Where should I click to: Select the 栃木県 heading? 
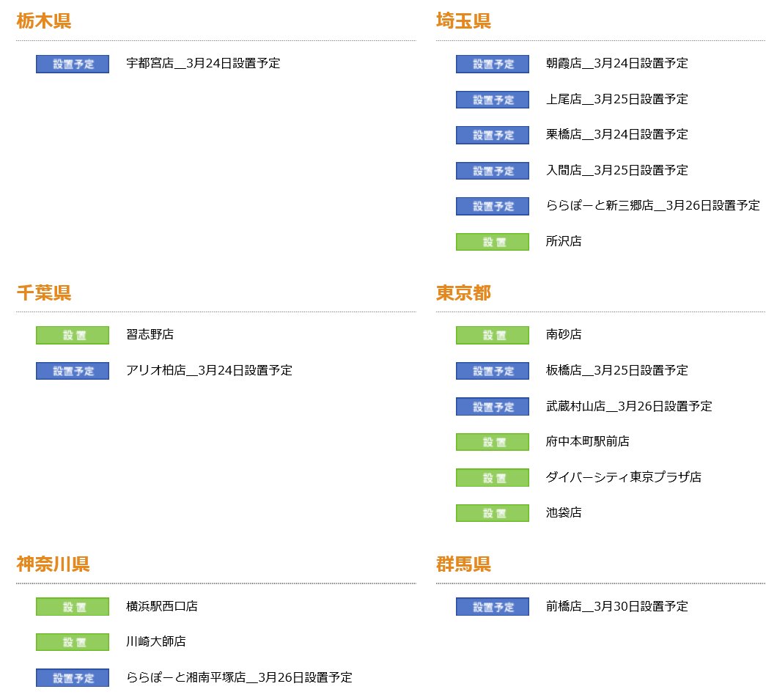pyautogui.click(x=43, y=21)
